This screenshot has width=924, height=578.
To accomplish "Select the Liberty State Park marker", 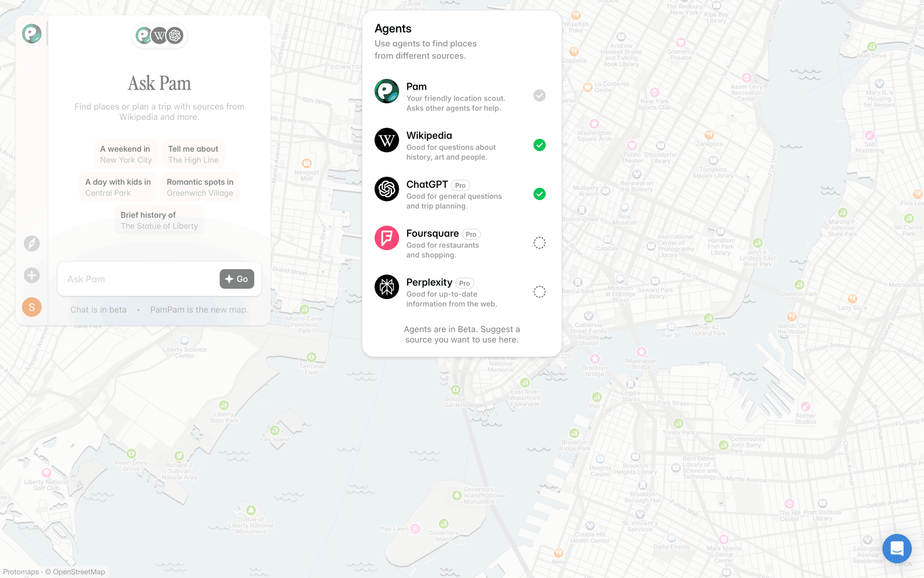I will tap(224, 405).
